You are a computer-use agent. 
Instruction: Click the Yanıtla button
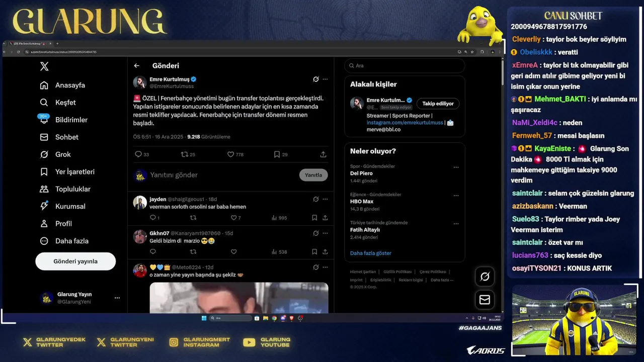pyautogui.click(x=313, y=175)
